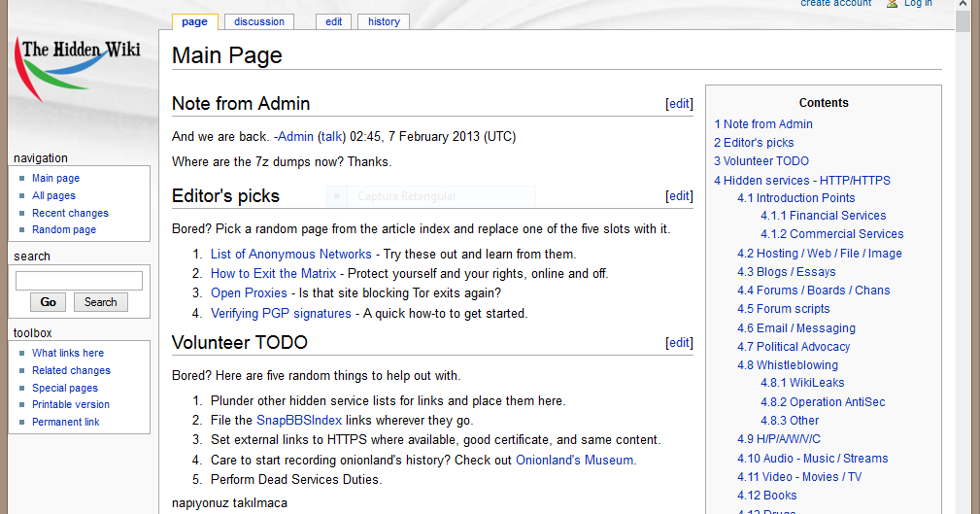Click the Go button
Screen dimensions: 980x514
coord(49,302)
